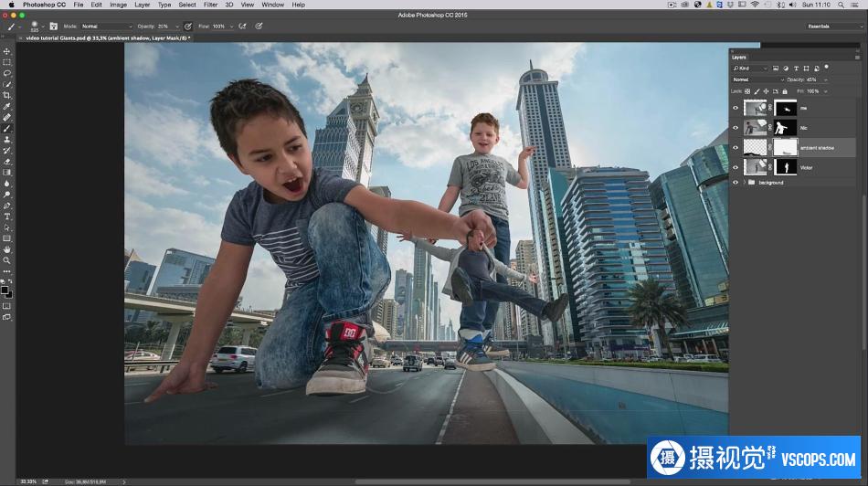
Task: Hide the ambient shadow layer
Action: pyautogui.click(x=736, y=147)
